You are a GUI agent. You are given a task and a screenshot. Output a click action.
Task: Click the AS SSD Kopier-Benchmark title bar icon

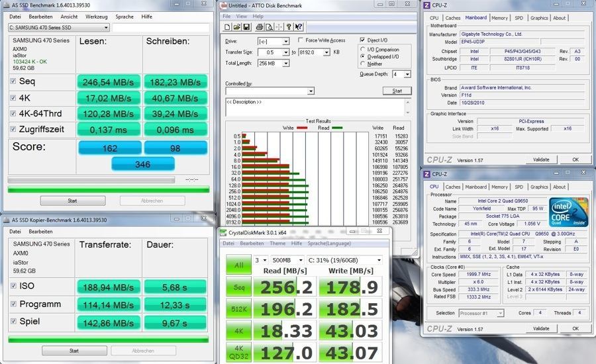[x=7, y=220]
